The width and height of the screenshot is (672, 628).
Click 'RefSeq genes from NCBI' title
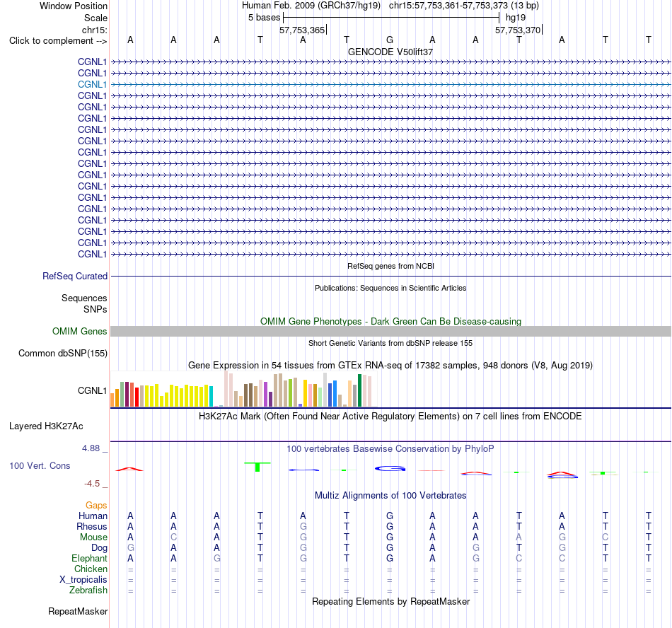click(390, 266)
